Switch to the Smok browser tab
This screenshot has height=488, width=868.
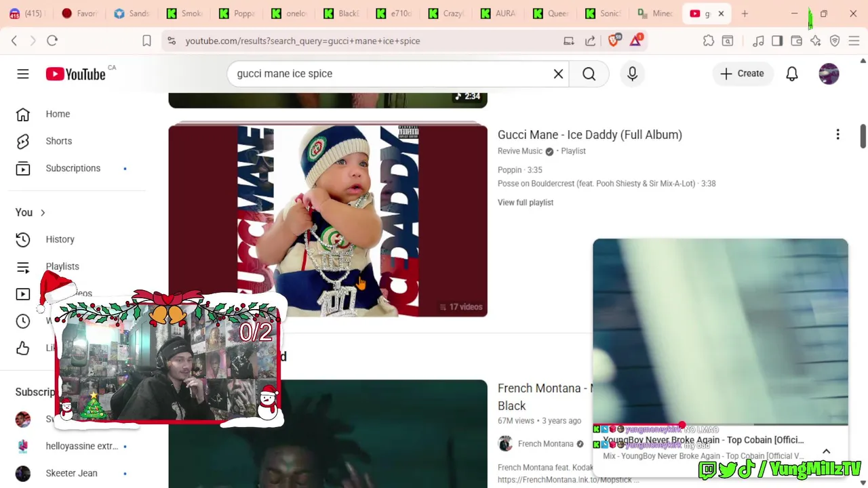coord(185,14)
